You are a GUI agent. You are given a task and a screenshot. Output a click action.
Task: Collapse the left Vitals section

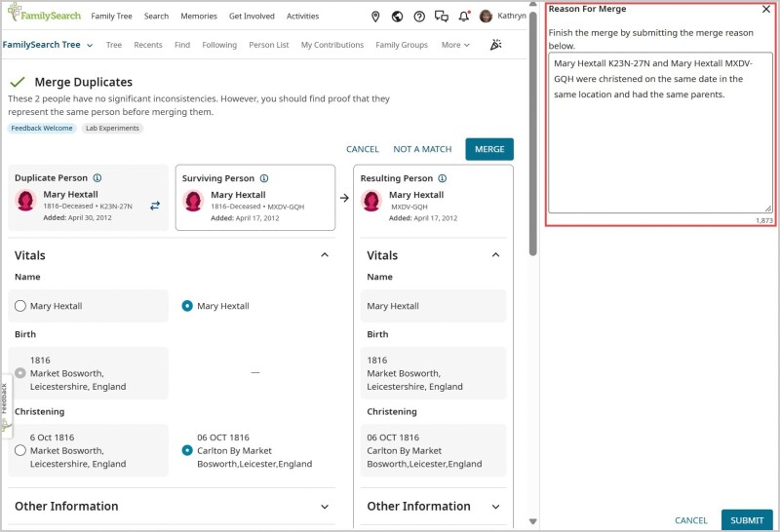click(x=325, y=255)
